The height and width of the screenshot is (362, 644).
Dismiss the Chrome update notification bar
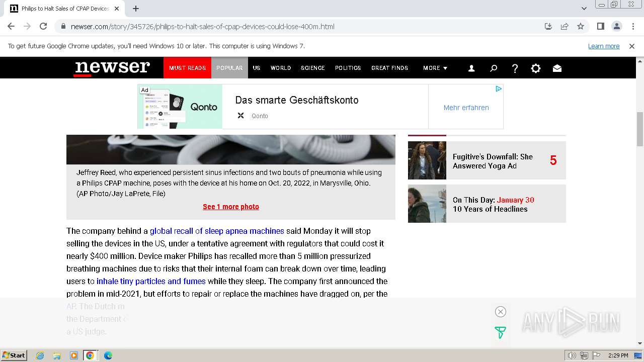[x=632, y=46]
